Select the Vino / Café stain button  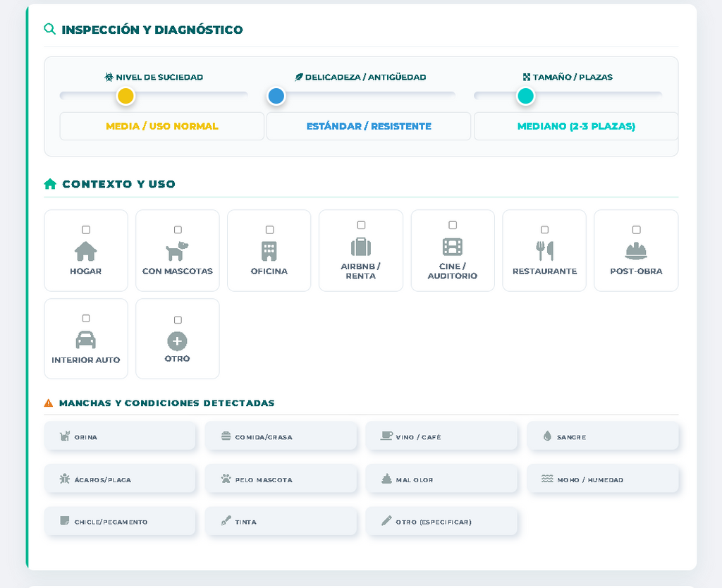click(441, 436)
